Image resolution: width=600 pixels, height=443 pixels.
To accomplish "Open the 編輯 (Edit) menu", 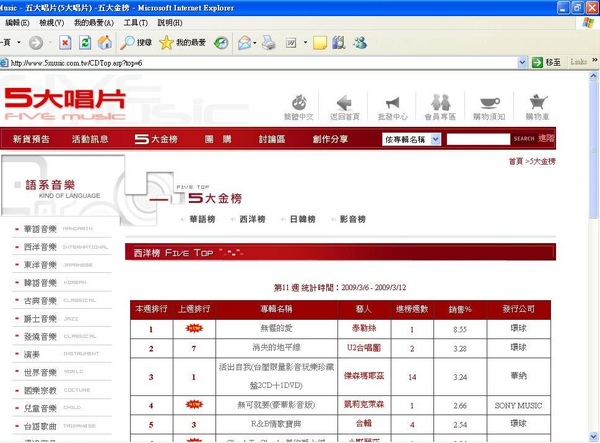I will (17, 23).
